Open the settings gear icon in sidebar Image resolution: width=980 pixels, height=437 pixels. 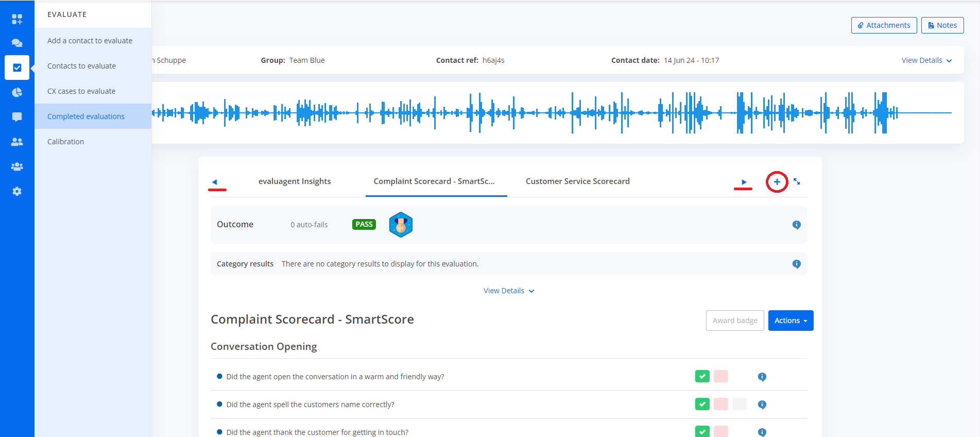pyautogui.click(x=17, y=191)
